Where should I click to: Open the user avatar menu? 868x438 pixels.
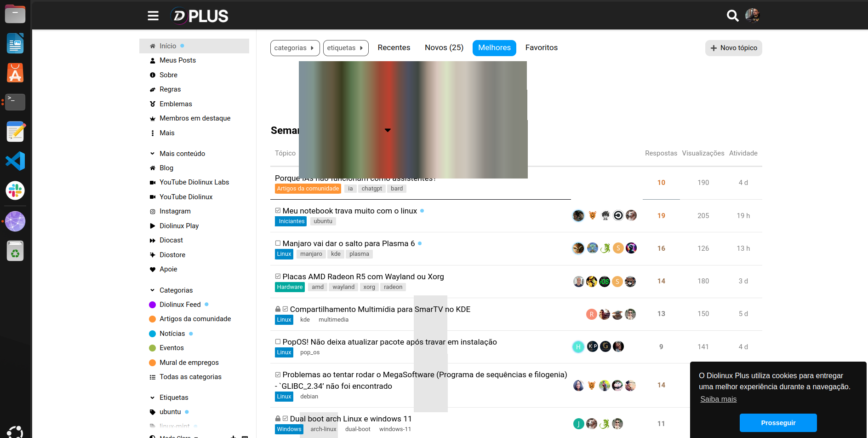pyautogui.click(x=753, y=16)
